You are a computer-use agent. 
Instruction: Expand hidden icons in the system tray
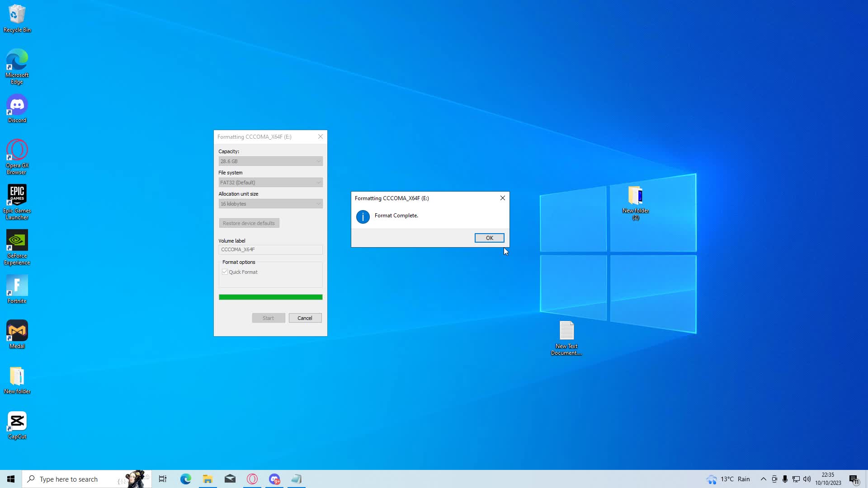tap(763, 479)
